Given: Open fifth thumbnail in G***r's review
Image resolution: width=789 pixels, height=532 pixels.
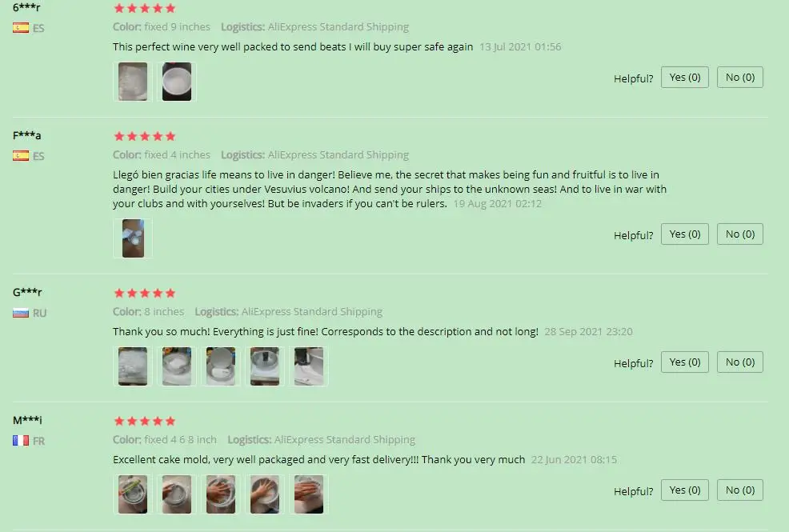Looking at the screenshot, I should (308, 366).
